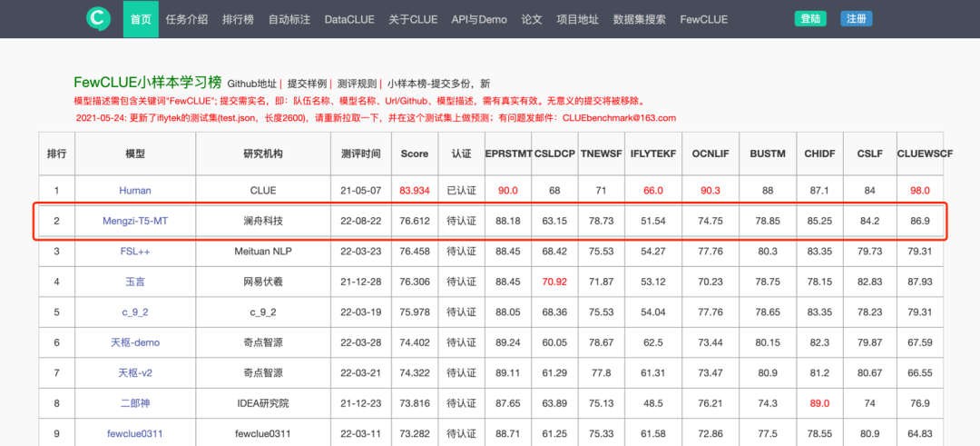Open the 天枢-demo model link
The width and height of the screenshot is (980, 446).
tap(135, 342)
